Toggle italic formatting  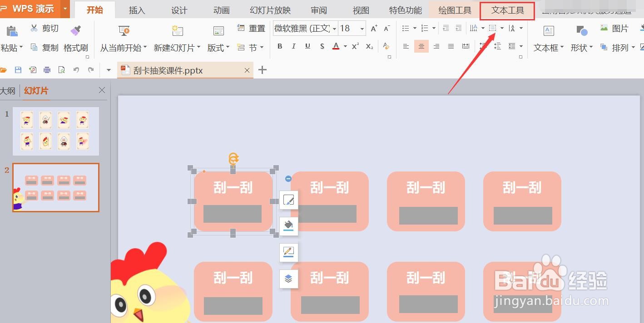click(293, 46)
